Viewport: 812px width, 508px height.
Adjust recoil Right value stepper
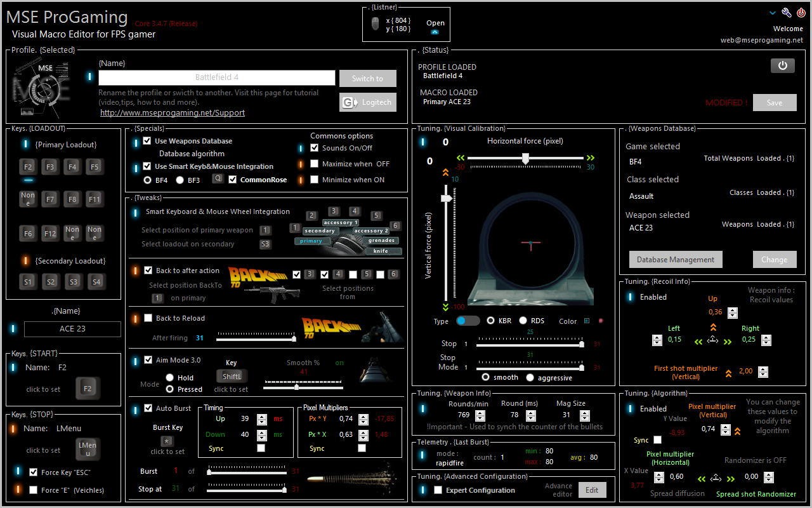tap(766, 340)
